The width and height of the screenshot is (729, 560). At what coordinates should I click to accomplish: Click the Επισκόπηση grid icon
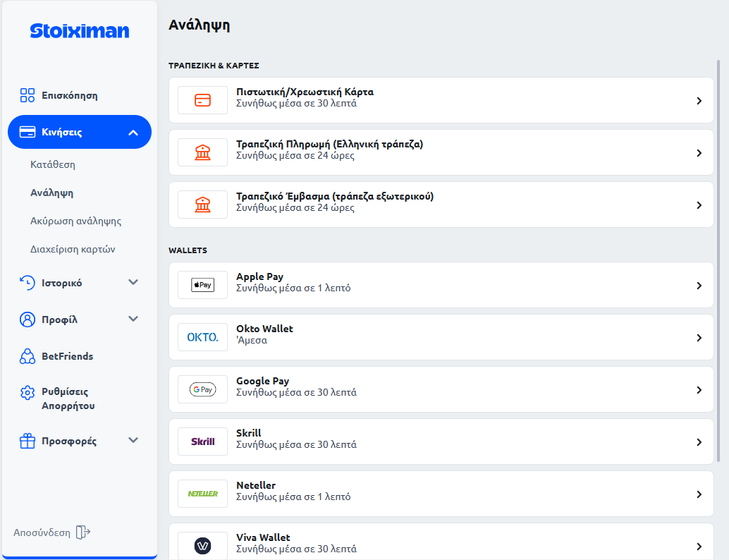click(x=27, y=95)
